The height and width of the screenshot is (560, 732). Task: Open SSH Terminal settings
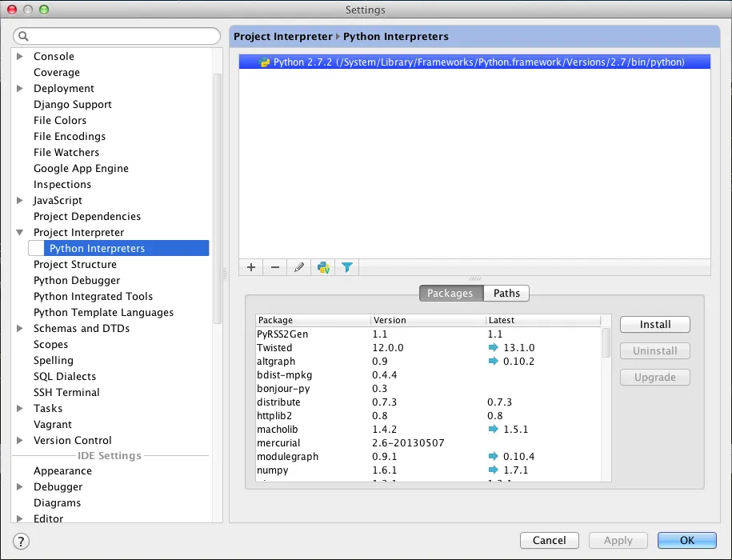(x=66, y=393)
